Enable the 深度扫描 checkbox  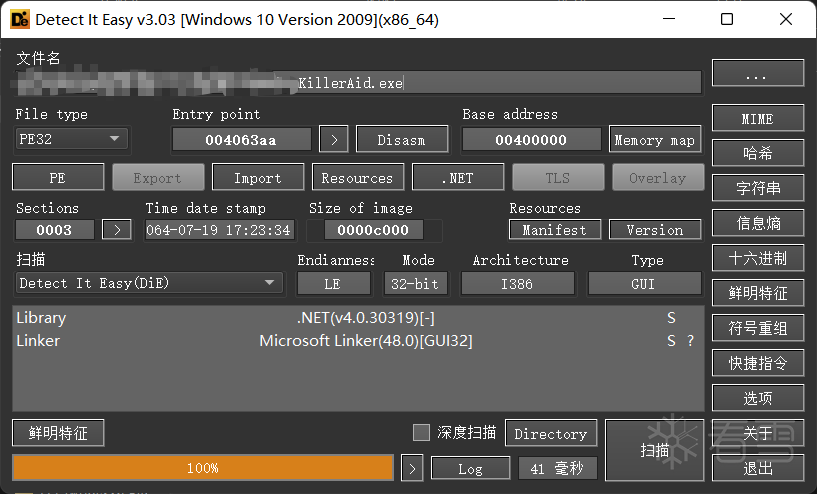421,433
